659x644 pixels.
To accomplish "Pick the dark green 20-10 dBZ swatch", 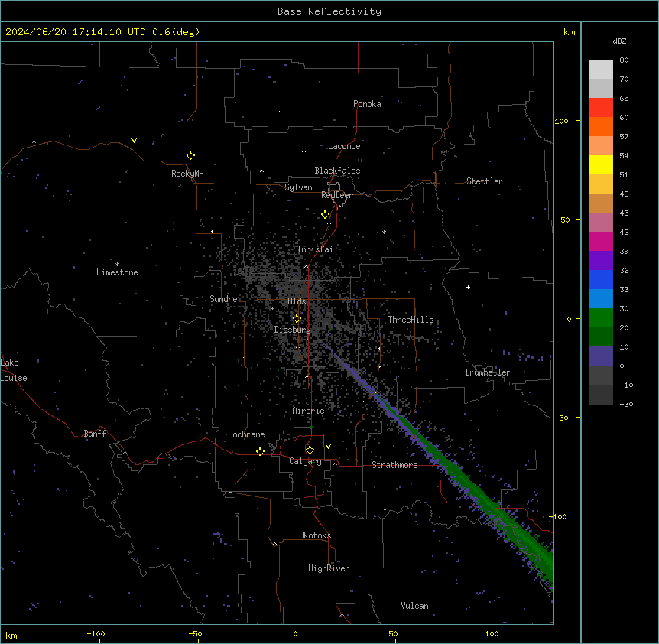I will (601, 337).
